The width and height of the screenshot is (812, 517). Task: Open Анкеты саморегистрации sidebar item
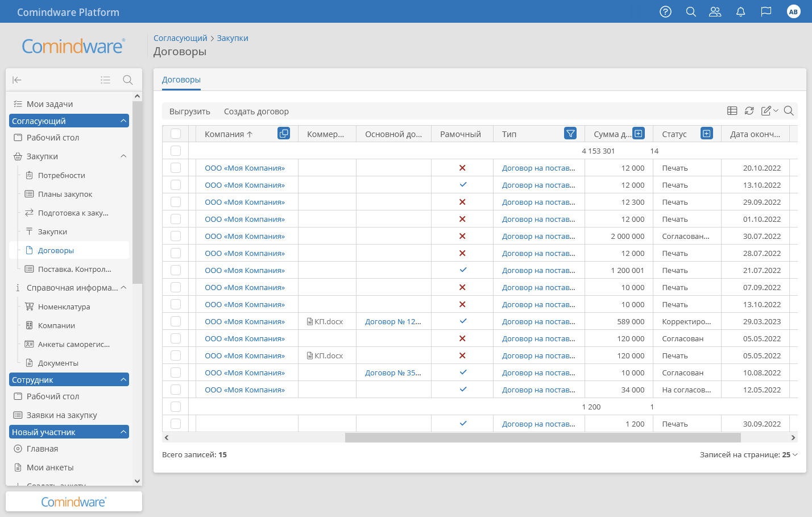pyautogui.click(x=74, y=344)
